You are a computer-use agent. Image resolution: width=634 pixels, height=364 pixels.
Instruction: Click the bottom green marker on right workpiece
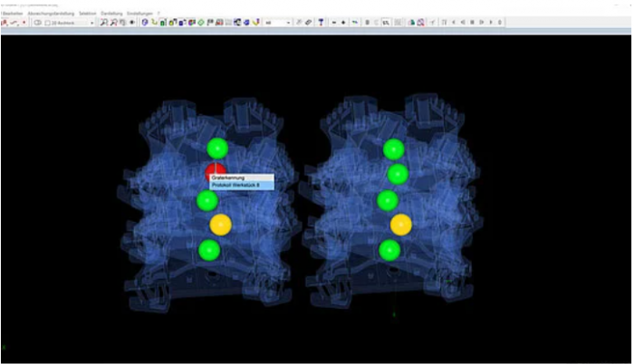[x=389, y=249]
